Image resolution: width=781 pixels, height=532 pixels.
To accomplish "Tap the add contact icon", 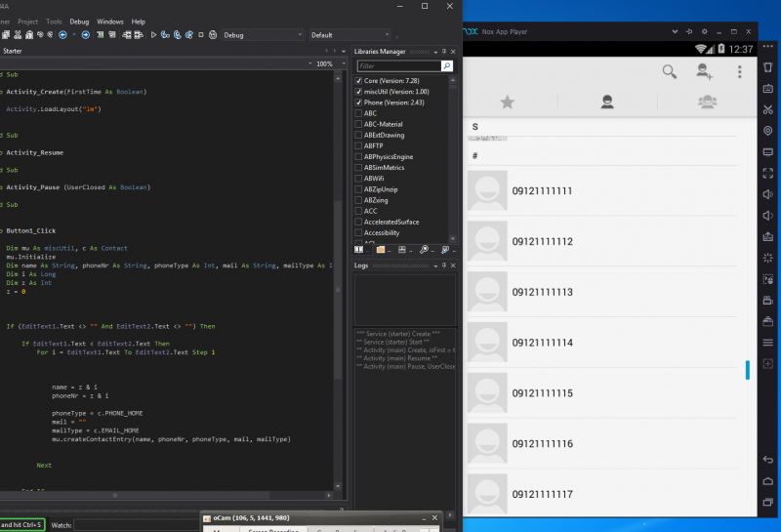I will point(704,71).
